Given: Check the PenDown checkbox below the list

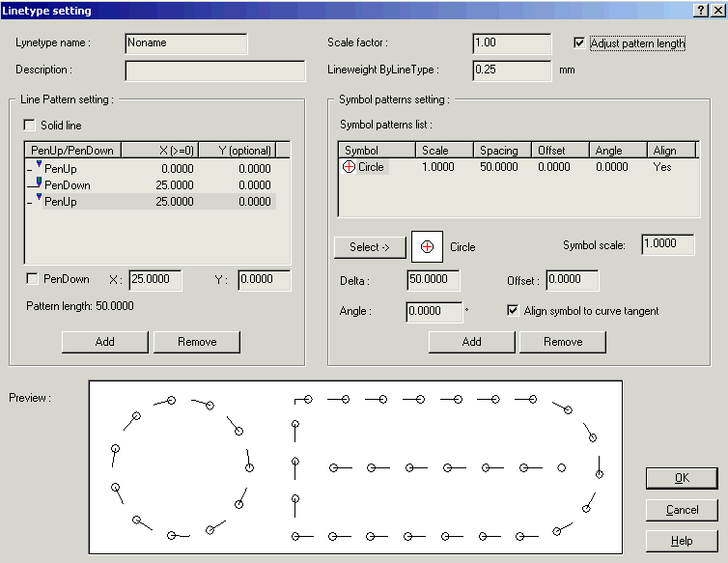Looking at the screenshot, I should [32, 278].
